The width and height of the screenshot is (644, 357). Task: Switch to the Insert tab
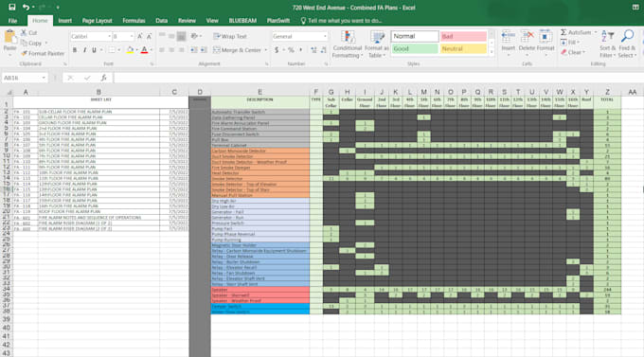tap(65, 21)
